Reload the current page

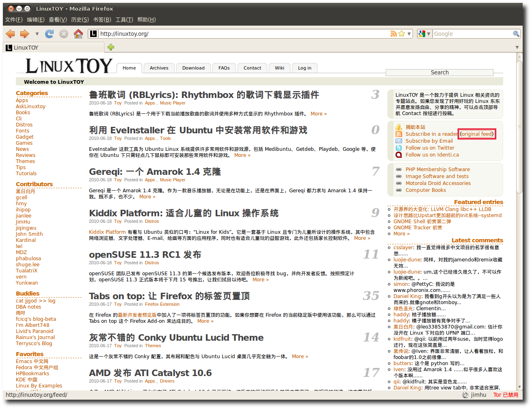point(50,34)
